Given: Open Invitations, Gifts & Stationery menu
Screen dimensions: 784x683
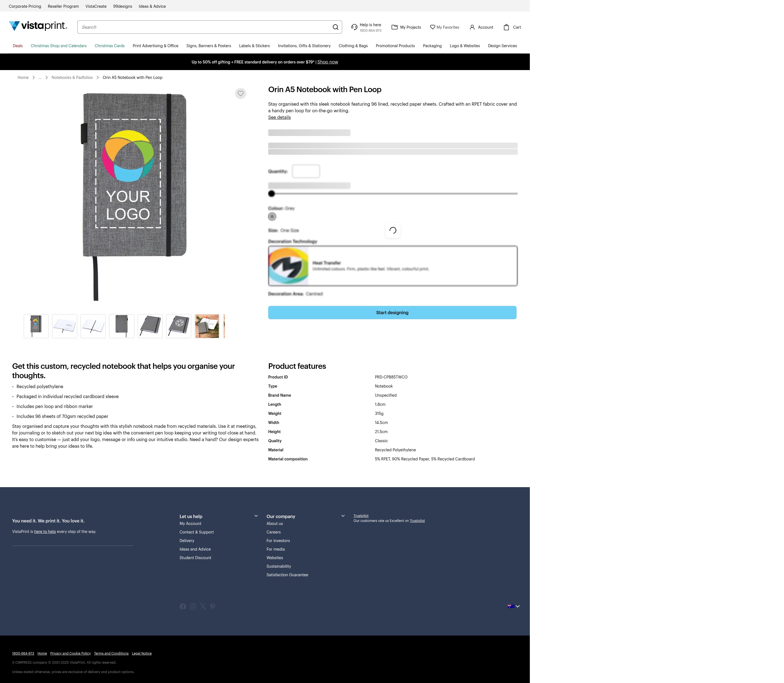Looking at the screenshot, I should [x=304, y=46].
